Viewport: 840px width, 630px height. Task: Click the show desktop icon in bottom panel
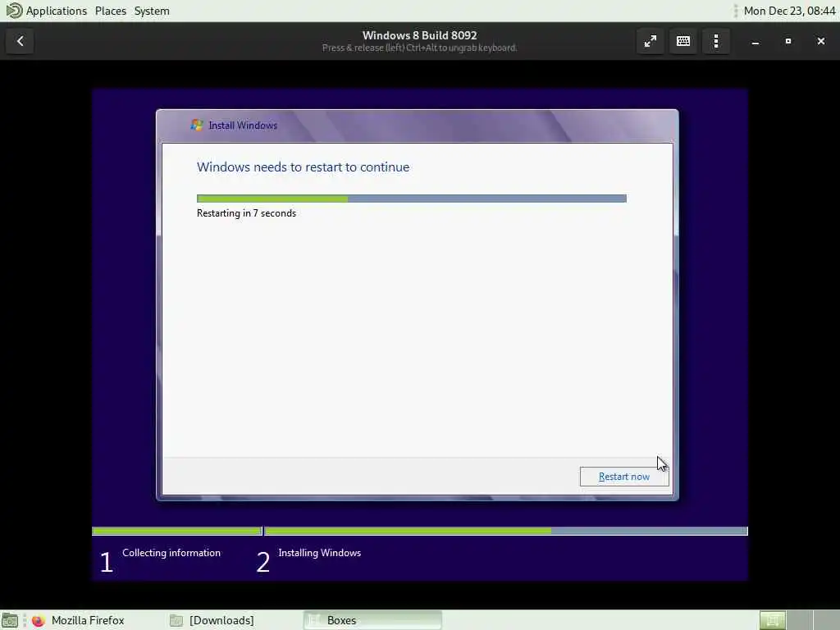[x=10, y=620]
